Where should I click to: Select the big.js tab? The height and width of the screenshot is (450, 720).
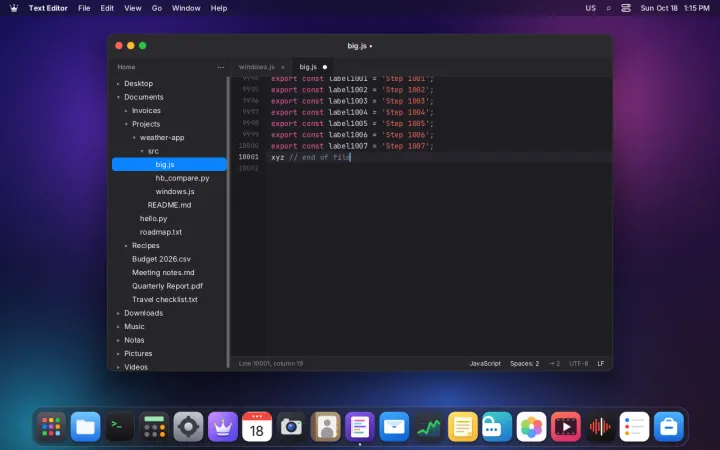point(308,67)
